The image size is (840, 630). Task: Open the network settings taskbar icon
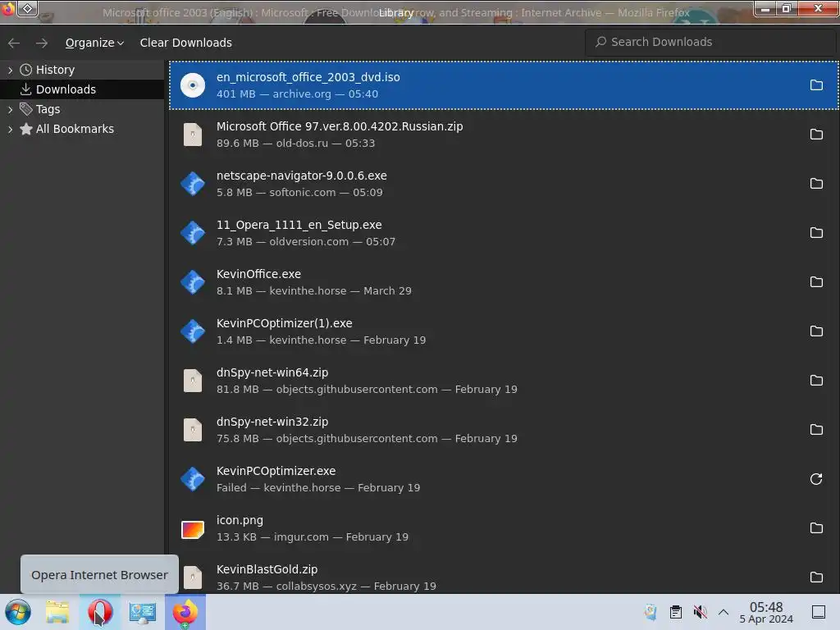[142, 612]
